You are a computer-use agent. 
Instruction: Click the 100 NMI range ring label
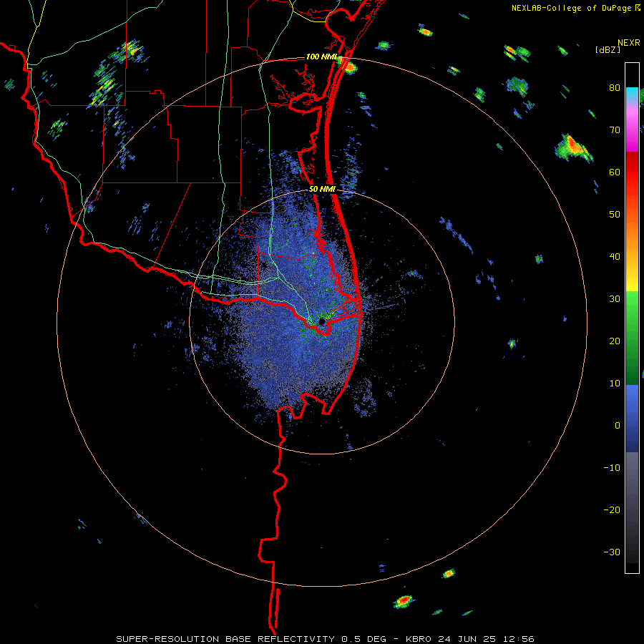pos(321,57)
